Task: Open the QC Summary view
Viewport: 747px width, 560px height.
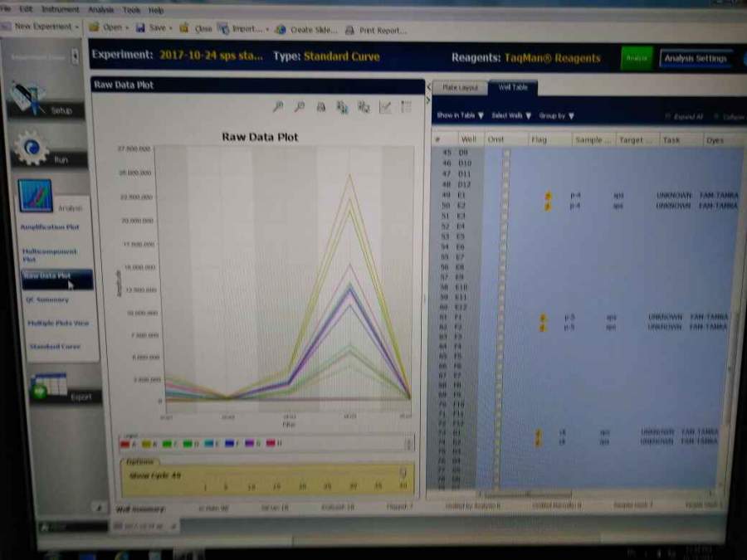Action: pos(46,299)
